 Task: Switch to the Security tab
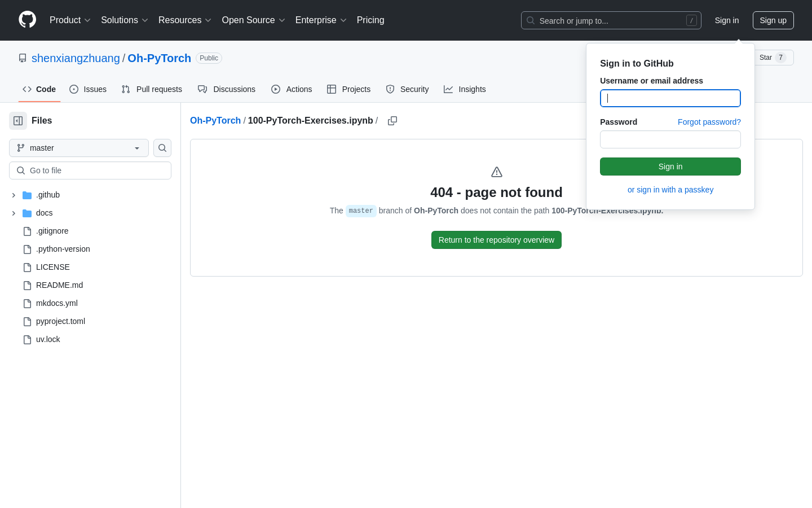coord(407,89)
